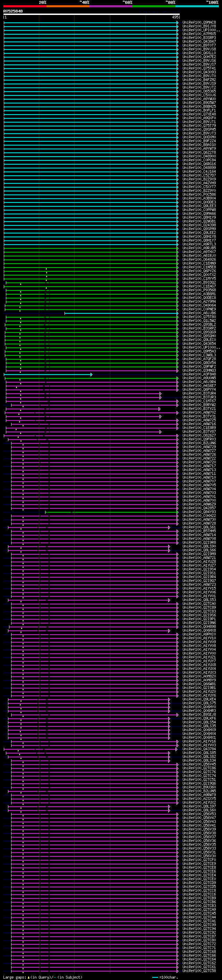Viewport: 222px width, 980px height.
Task: Select hit label UniRef100_B9G5W7
Action: (199, 103)
